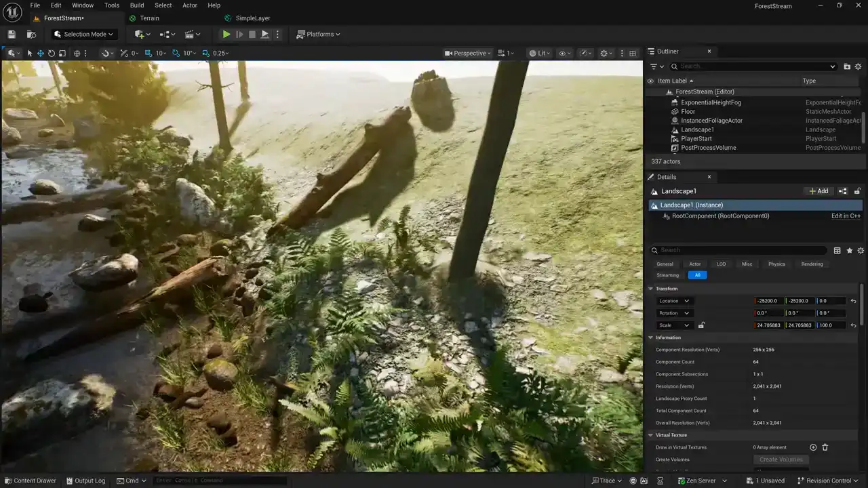The width and height of the screenshot is (868, 488).
Task: Click the Outliner settings gear icon
Action: point(858,66)
